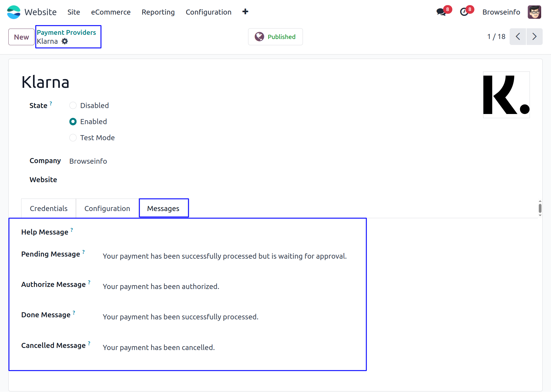Select the Test Mode radio button
Viewport: 551px width, 392px height.
(x=73, y=138)
